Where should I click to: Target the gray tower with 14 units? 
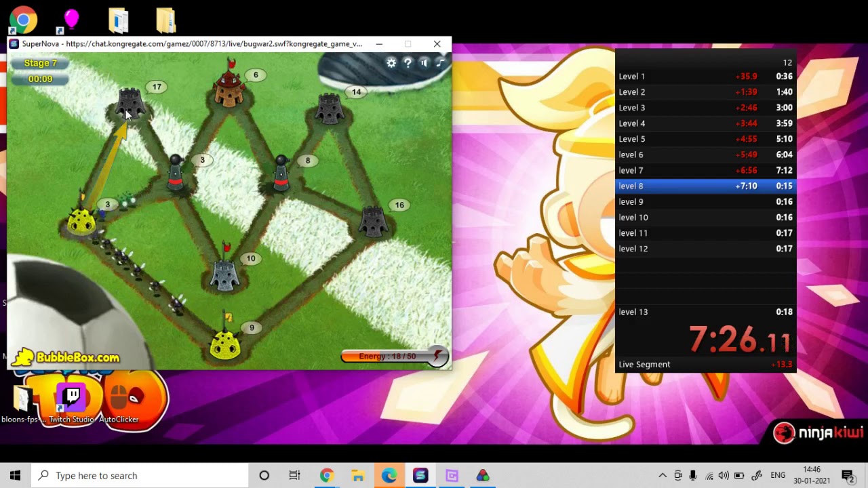tap(329, 108)
